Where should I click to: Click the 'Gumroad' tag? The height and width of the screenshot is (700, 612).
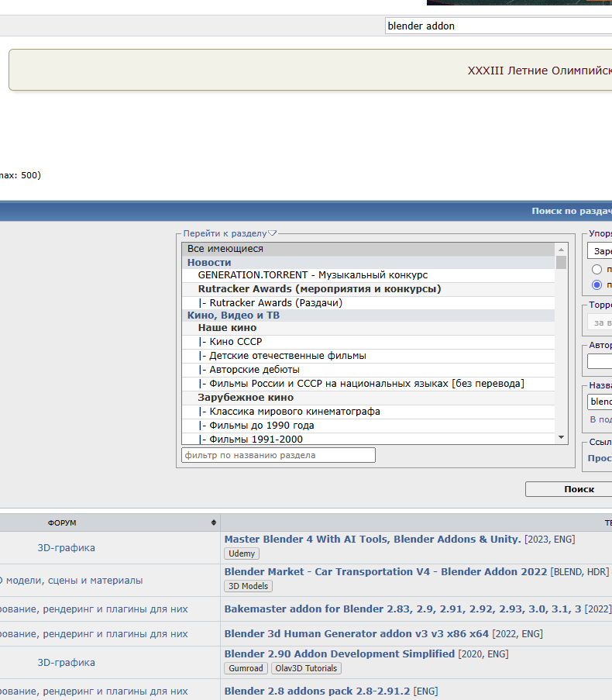click(246, 668)
